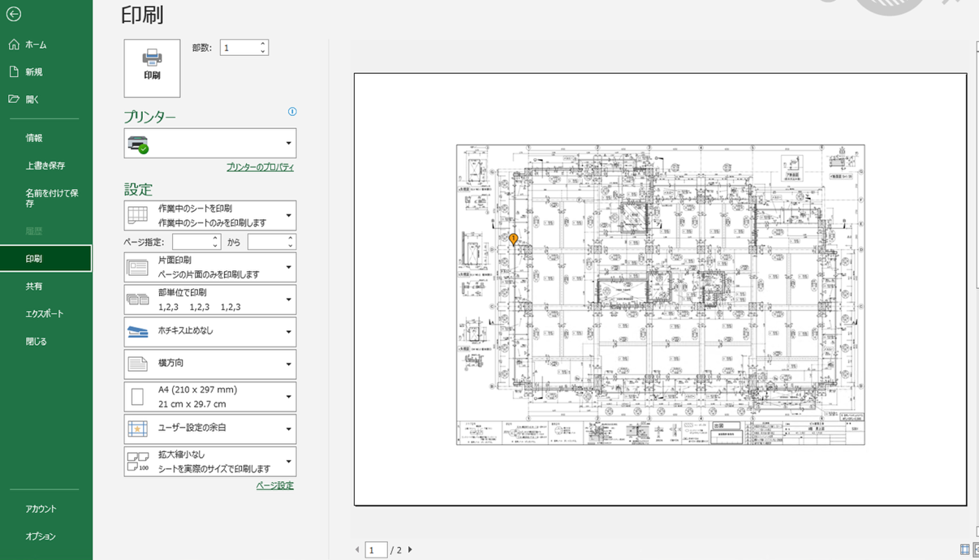This screenshot has height=560, width=979.
Task: Open the 部単位で印刷 collation dropdown
Action: click(210, 299)
